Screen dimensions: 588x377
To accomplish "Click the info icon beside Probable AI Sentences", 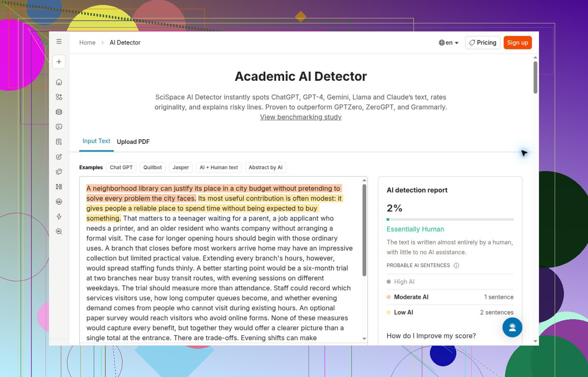I will click(x=456, y=265).
